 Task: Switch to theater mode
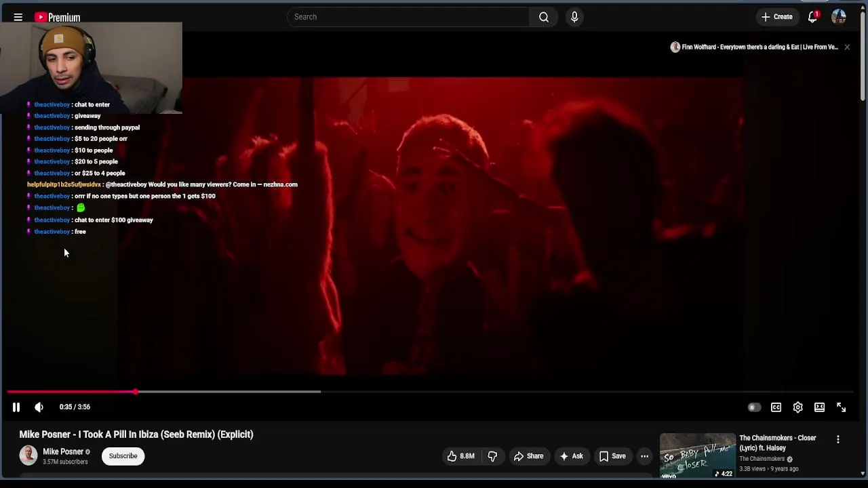[x=819, y=407]
